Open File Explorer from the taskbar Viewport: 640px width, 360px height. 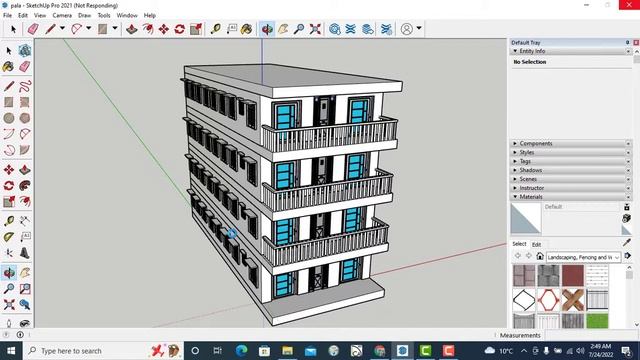287,351
